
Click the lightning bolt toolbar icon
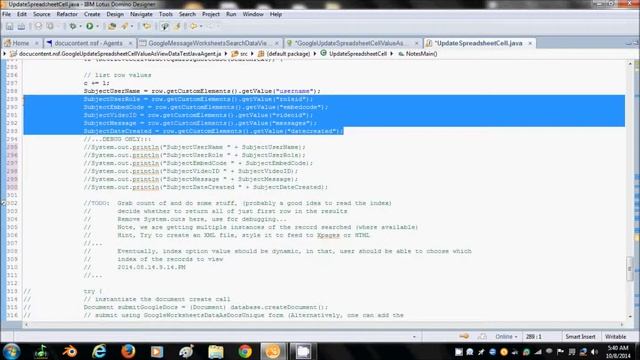click(x=178, y=27)
